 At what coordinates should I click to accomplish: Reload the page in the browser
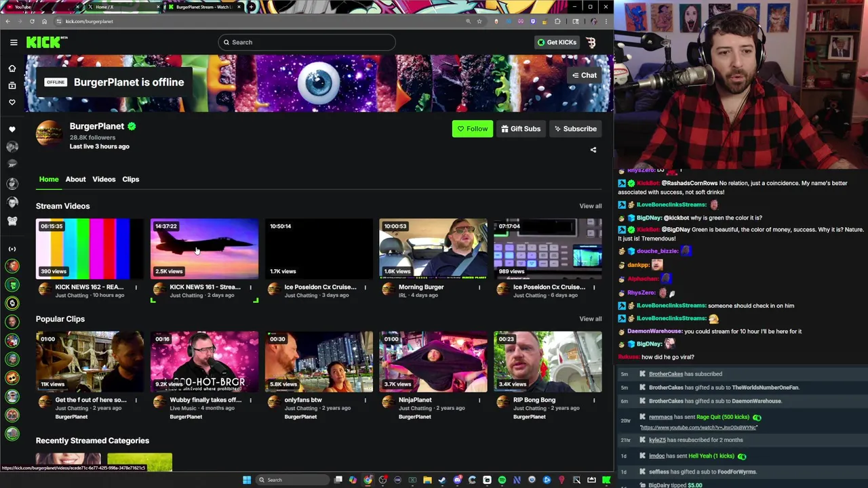(32, 21)
